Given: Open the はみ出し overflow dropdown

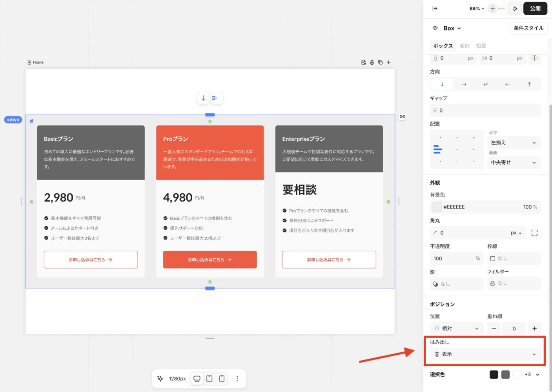Looking at the screenshot, I should (485, 354).
